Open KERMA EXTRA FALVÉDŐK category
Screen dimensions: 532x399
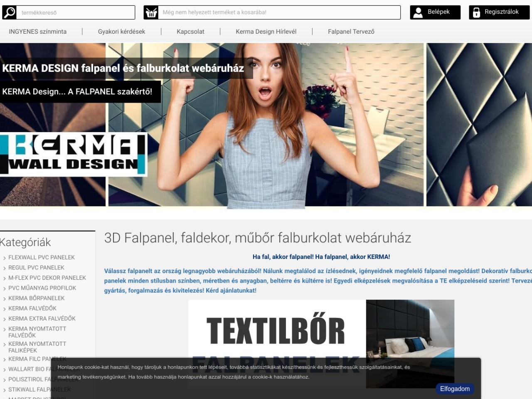[x=42, y=319]
